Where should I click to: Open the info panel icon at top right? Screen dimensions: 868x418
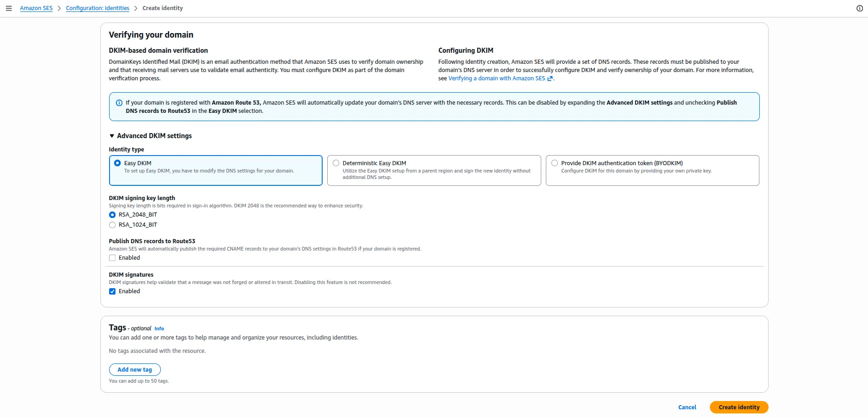click(x=860, y=8)
